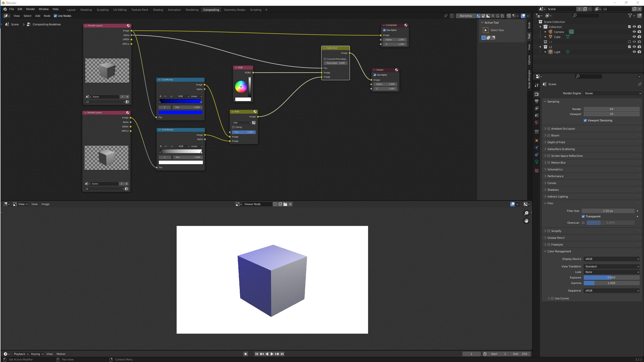
Task: Open the Playback popover
Action: pyautogui.click(x=21, y=354)
